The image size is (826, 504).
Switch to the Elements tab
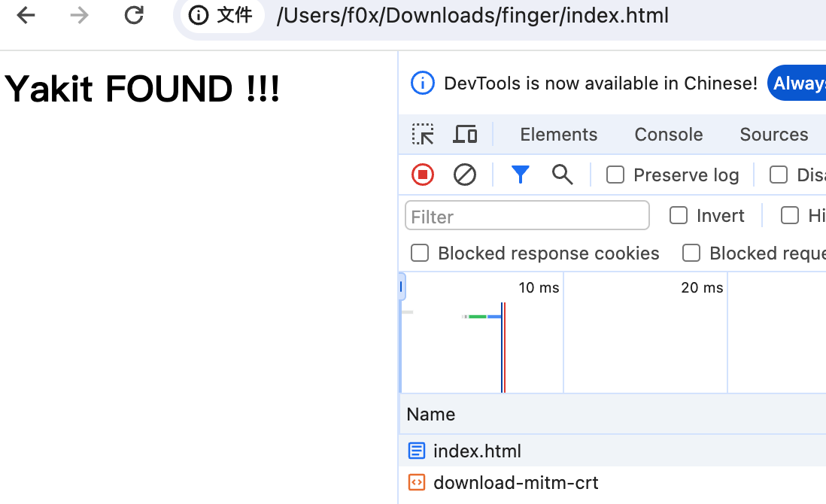(558, 135)
